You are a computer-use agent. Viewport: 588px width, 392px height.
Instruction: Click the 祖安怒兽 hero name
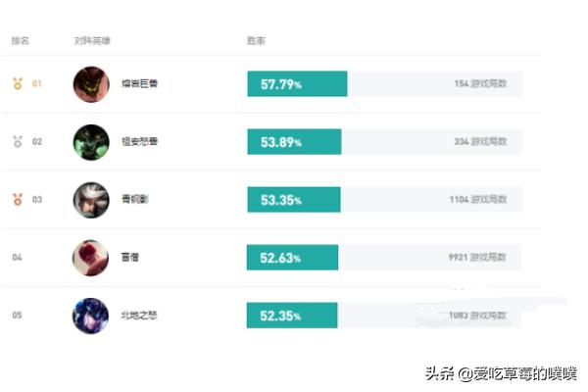click(139, 141)
